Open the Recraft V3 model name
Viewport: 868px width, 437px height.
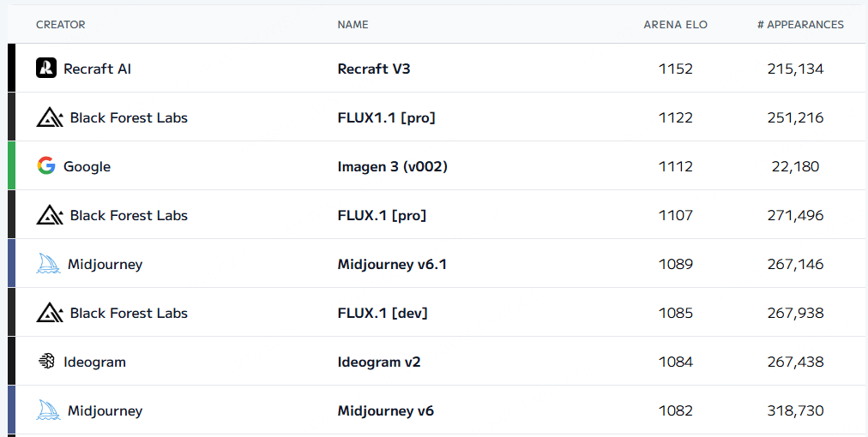point(374,69)
